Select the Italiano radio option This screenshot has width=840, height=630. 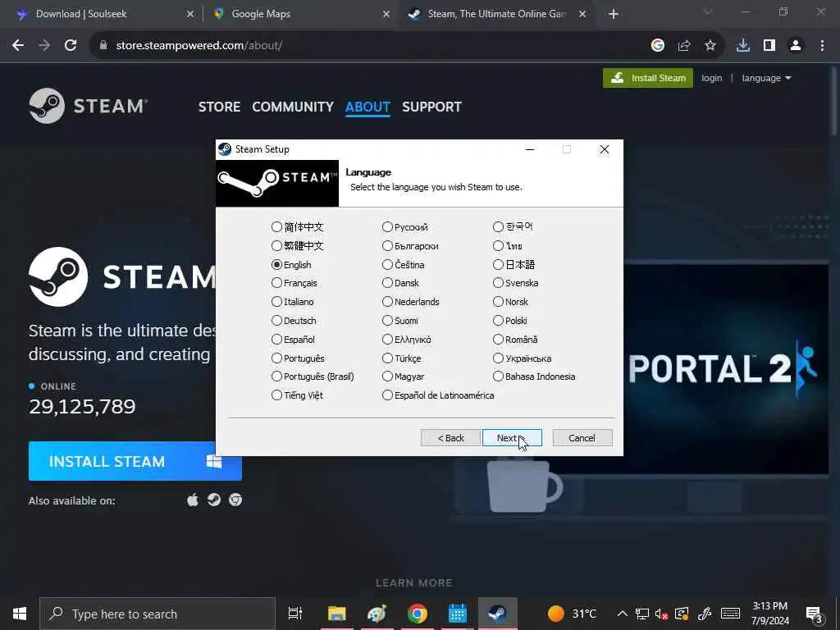(x=276, y=302)
